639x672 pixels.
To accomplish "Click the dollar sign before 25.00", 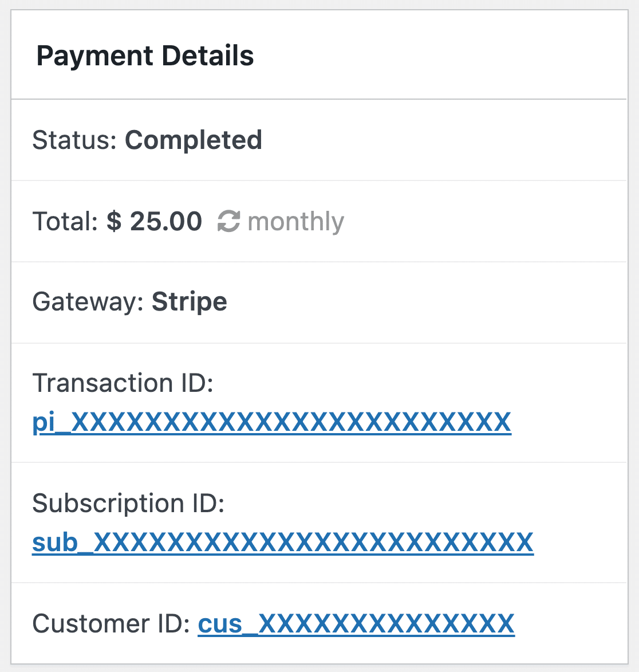I will [x=114, y=221].
